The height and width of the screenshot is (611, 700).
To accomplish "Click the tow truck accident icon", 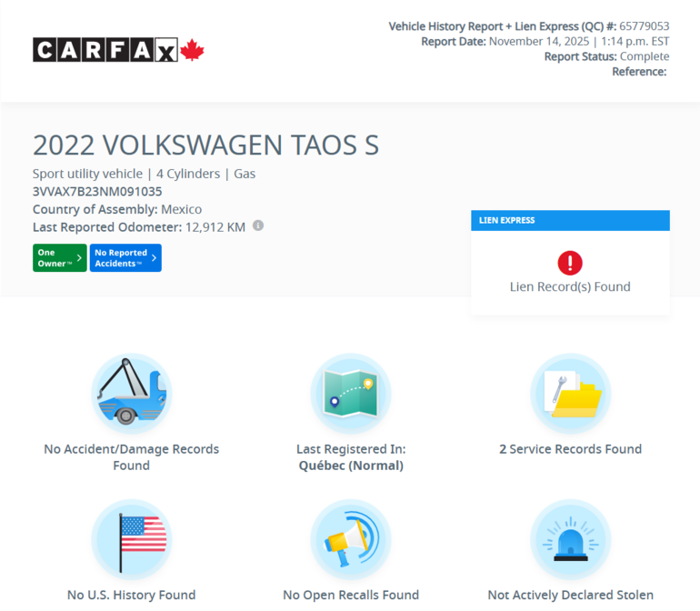I will [131, 393].
